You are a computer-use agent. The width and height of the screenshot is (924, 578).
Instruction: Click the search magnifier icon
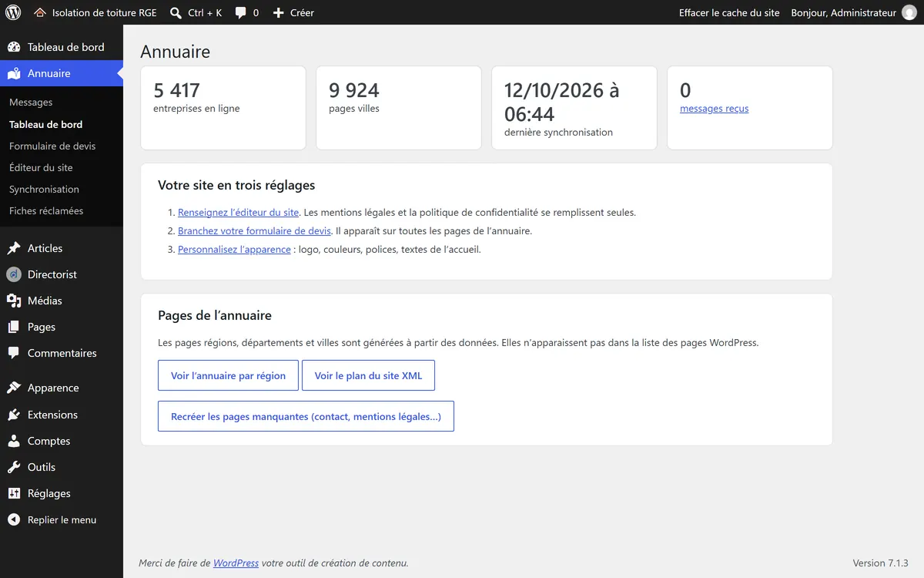176,12
